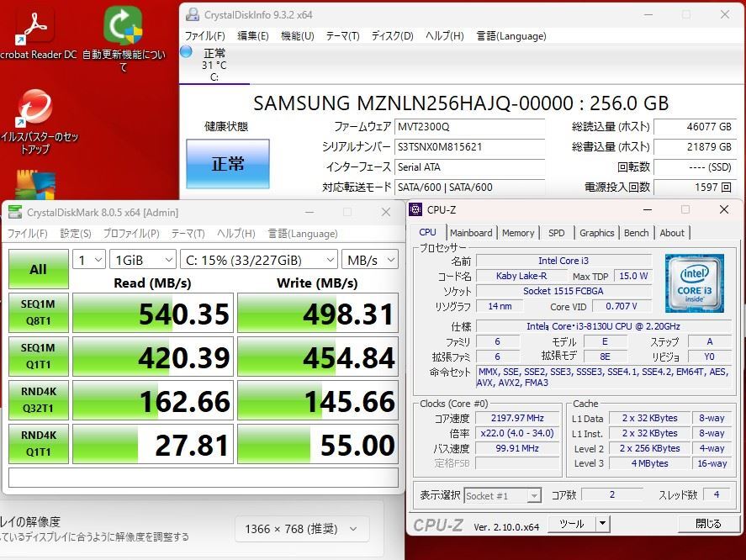746x560 pixels.
Task: Open the test size dropdown showing 1GiB
Action: (x=142, y=260)
